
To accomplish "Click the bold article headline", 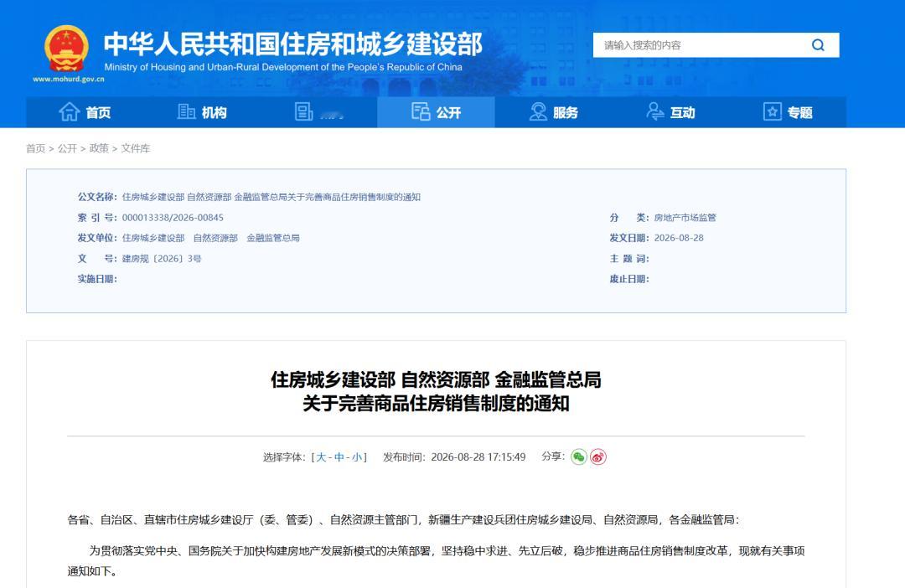I will click(436, 391).
